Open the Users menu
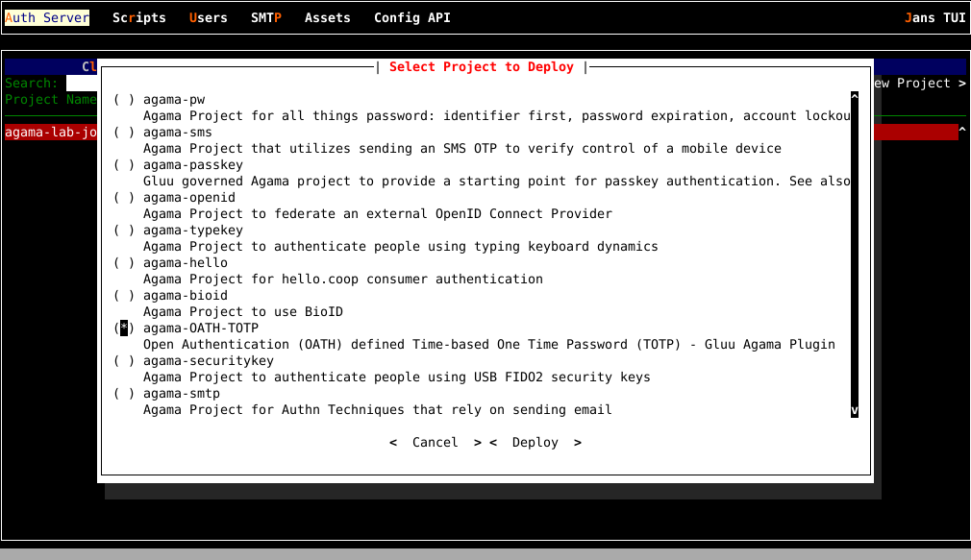Viewport: 971px width, 560px height. (x=209, y=18)
